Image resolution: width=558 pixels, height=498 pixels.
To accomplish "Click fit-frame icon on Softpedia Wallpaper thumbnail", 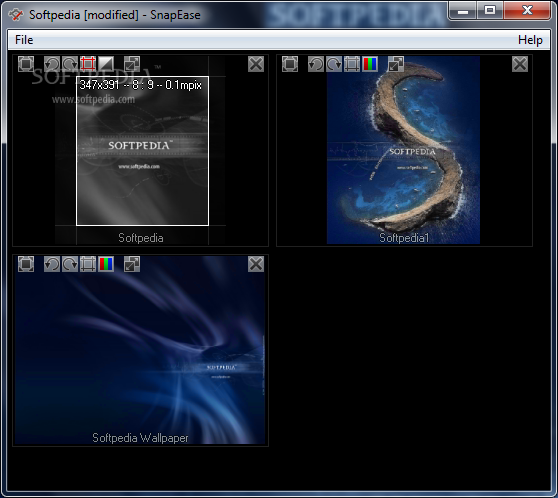I will 26,264.
